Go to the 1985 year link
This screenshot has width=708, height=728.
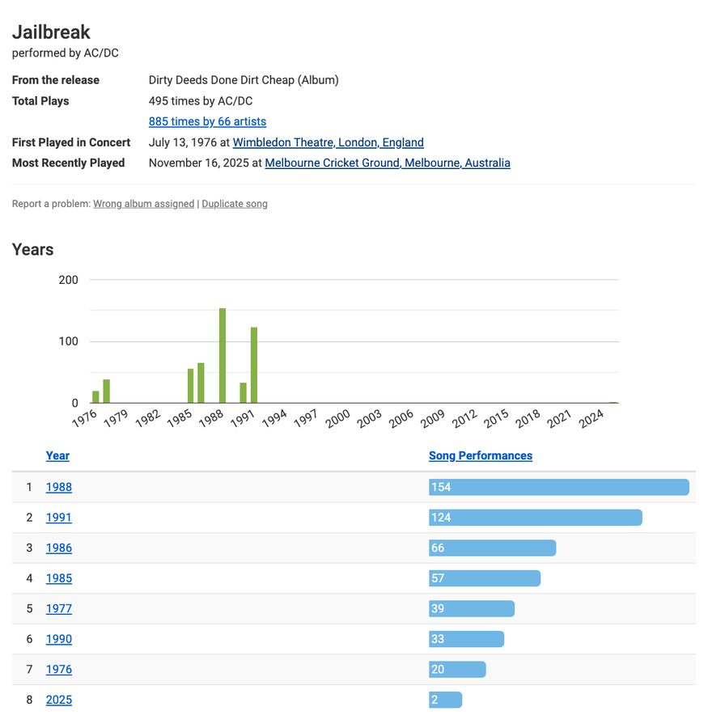tap(58, 578)
